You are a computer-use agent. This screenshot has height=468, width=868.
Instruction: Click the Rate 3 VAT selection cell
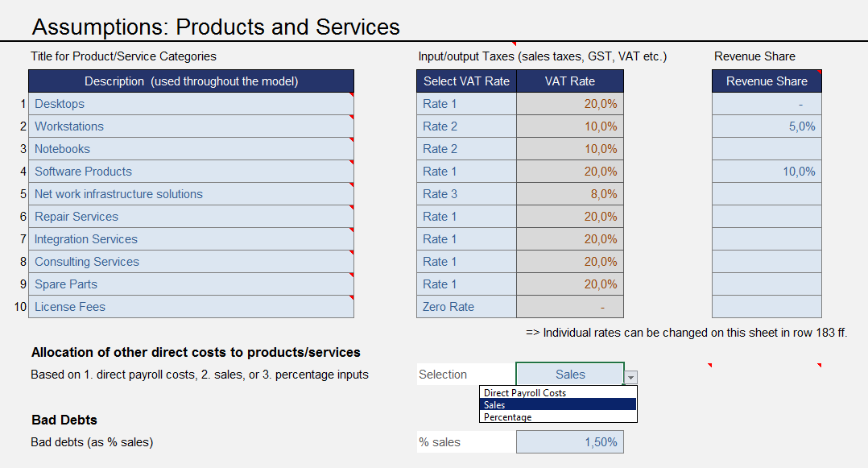(x=467, y=194)
